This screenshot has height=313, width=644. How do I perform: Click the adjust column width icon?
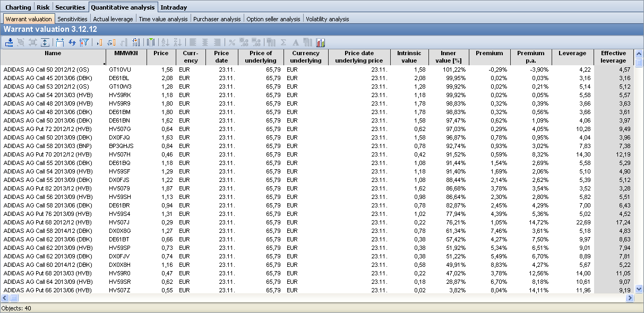tap(59, 42)
